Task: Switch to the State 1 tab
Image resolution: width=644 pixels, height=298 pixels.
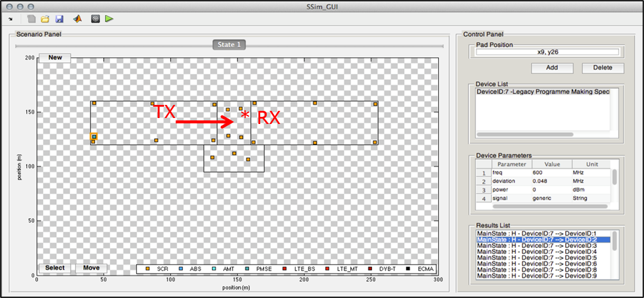Action: coord(230,45)
